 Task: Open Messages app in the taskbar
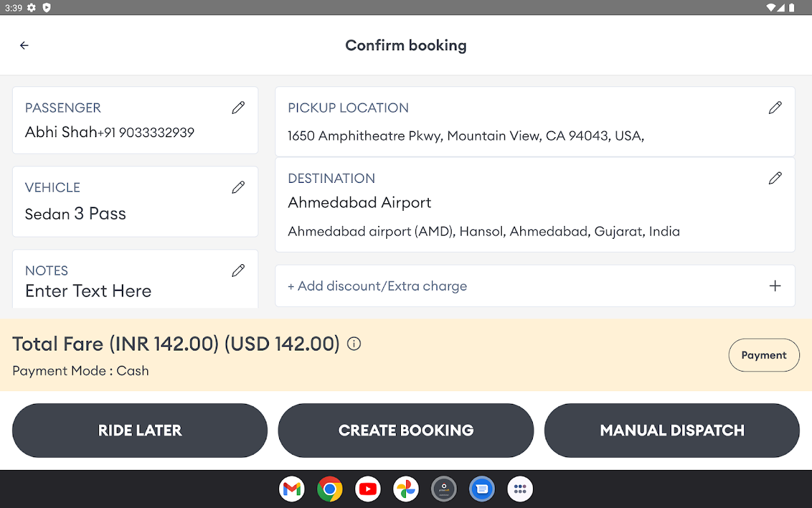coord(482,489)
